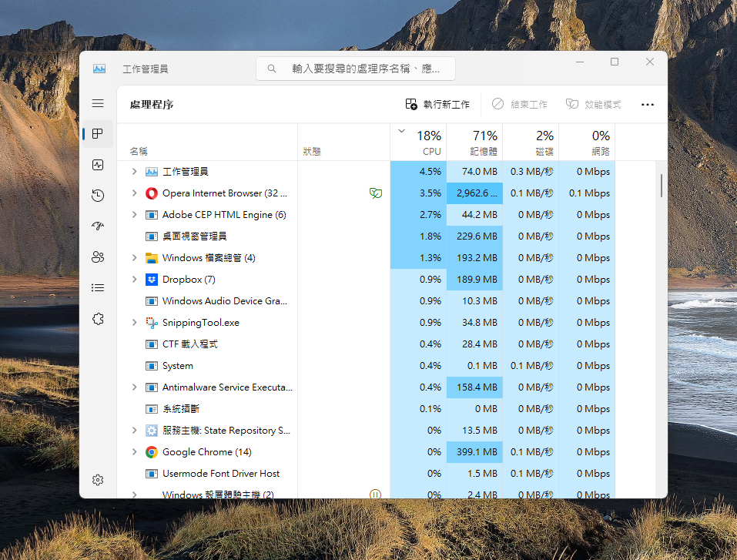
Task: Sort by the 名稱 name column header
Action: click(139, 152)
